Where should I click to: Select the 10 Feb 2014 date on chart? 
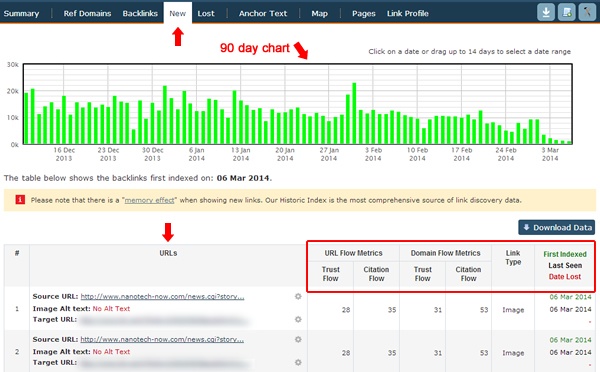(417, 154)
